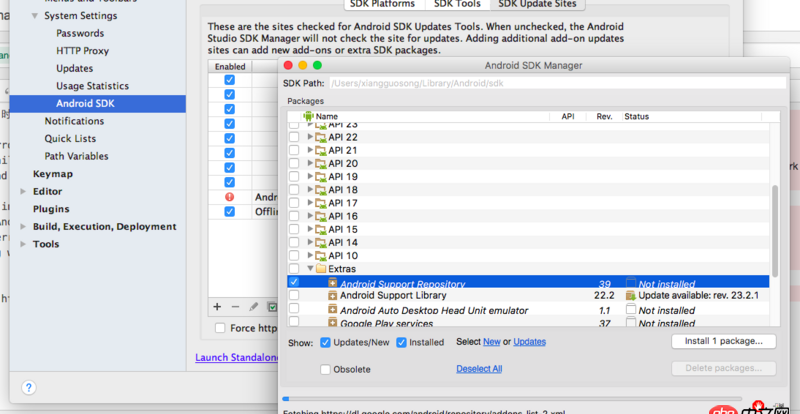Click the SDK Path input field
Image resolution: width=800 pixels, height=414 pixels.
[x=558, y=83]
